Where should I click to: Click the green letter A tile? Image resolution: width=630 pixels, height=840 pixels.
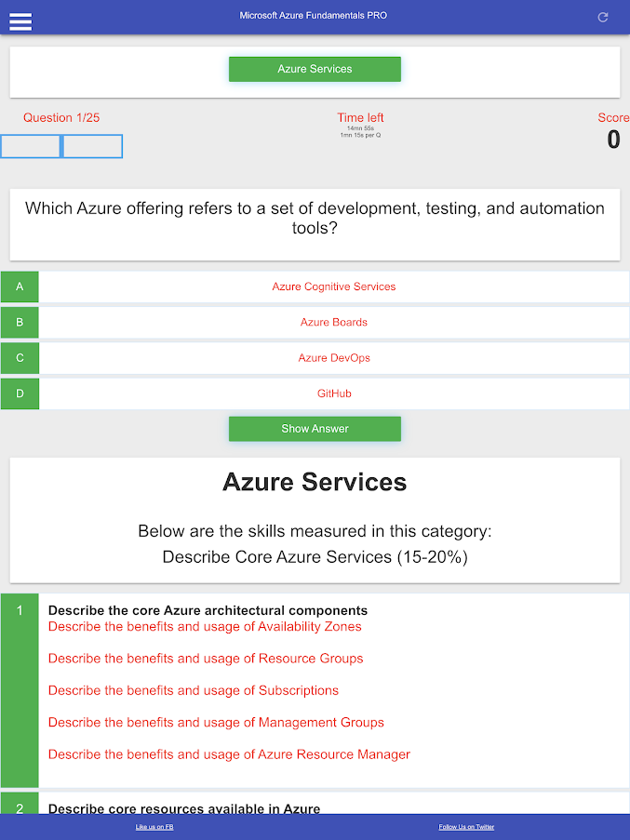pos(20,287)
